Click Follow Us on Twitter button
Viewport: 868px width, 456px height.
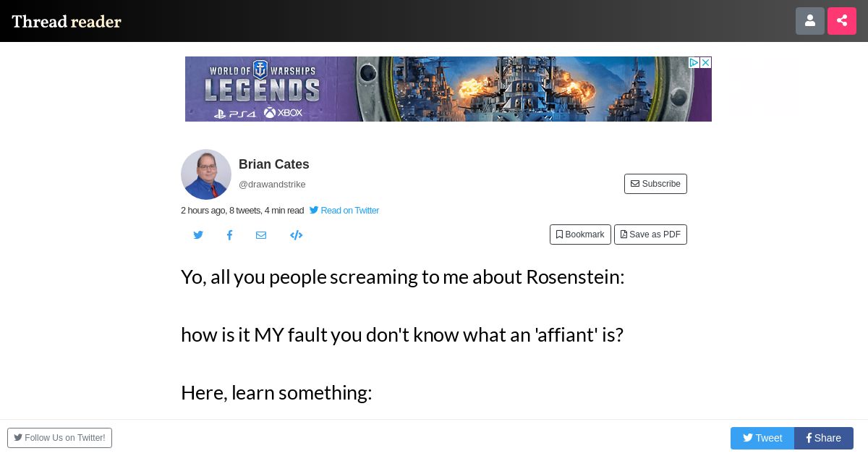click(x=59, y=438)
